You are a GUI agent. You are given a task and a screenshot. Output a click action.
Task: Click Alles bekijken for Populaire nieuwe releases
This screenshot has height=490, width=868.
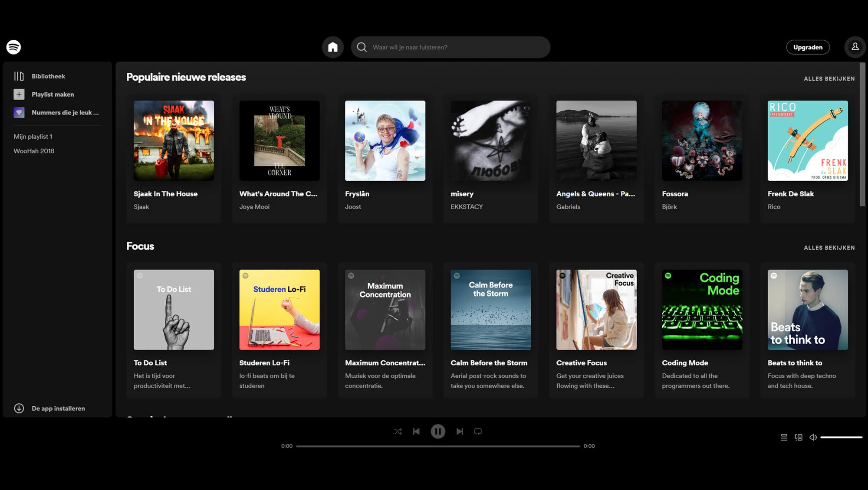pyautogui.click(x=829, y=78)
